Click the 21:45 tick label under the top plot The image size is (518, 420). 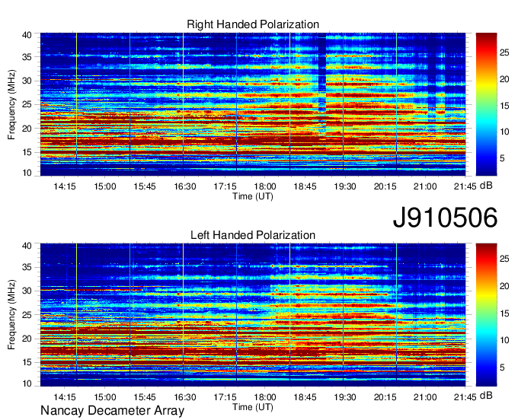(x=465, y=186)
